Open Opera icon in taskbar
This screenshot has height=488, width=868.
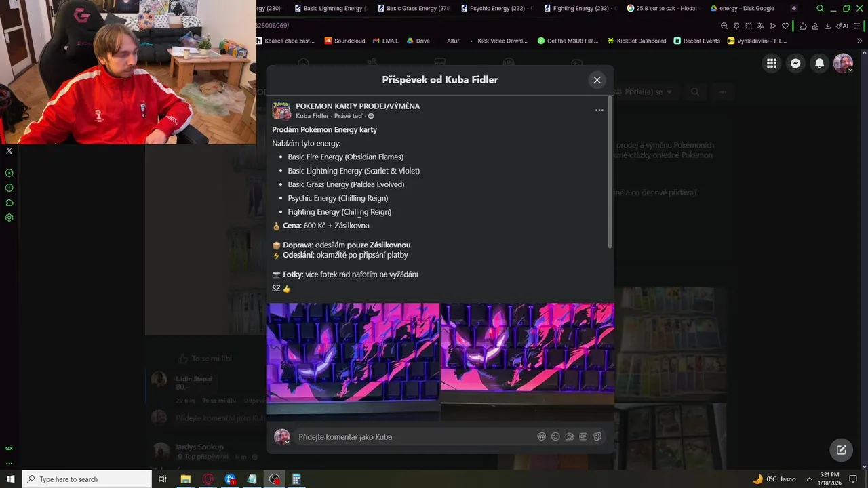tap(208, 479)
